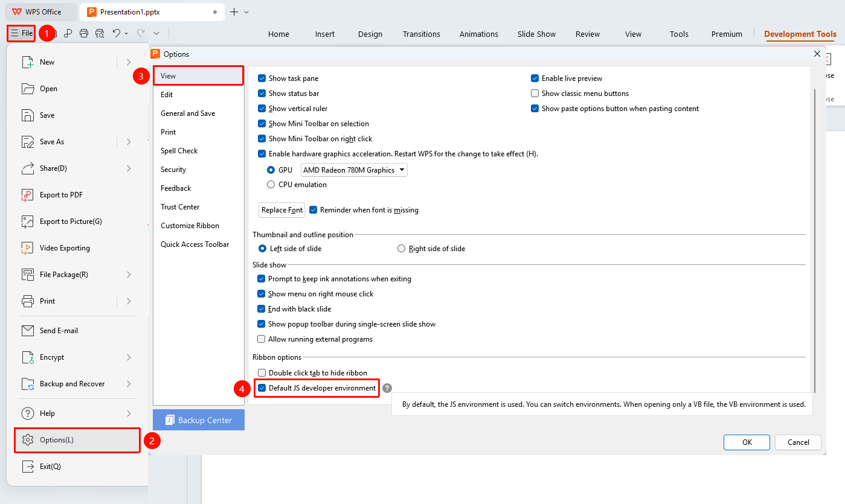Open quick access toolbar customize chevron
This screenshot has width=845, height=504.
[156, 33]
